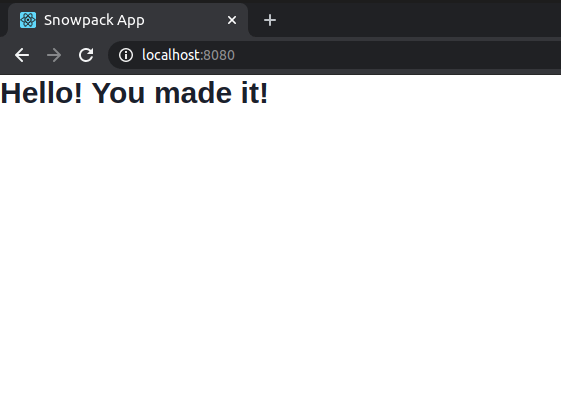Screen dimensions: 561x416
Task: Click the 8080 port number in URL
Action: pyautogui.click(x=219, y=55)
